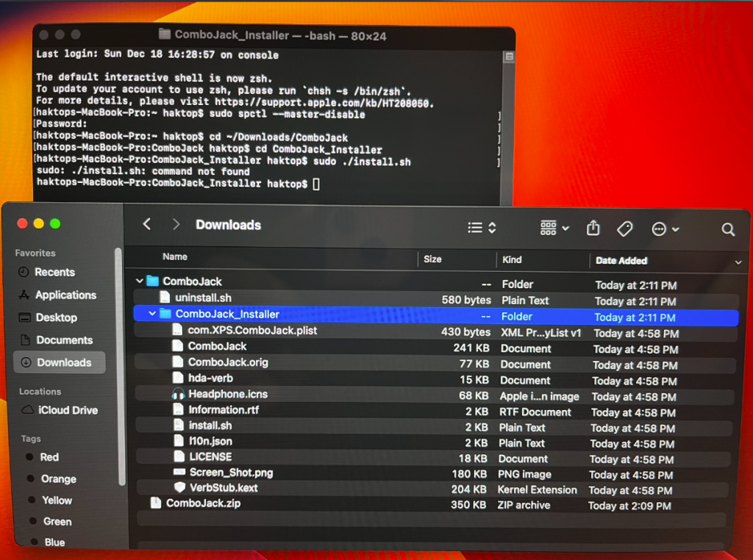Click the Finder search magnifier icon
Viewport: 753px width, 560px height.
pyautogui.click(x=728, y=230)
